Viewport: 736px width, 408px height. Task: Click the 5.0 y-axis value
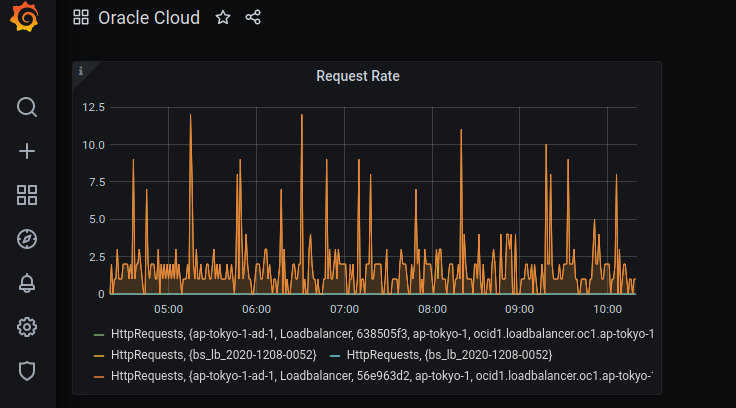97,219
